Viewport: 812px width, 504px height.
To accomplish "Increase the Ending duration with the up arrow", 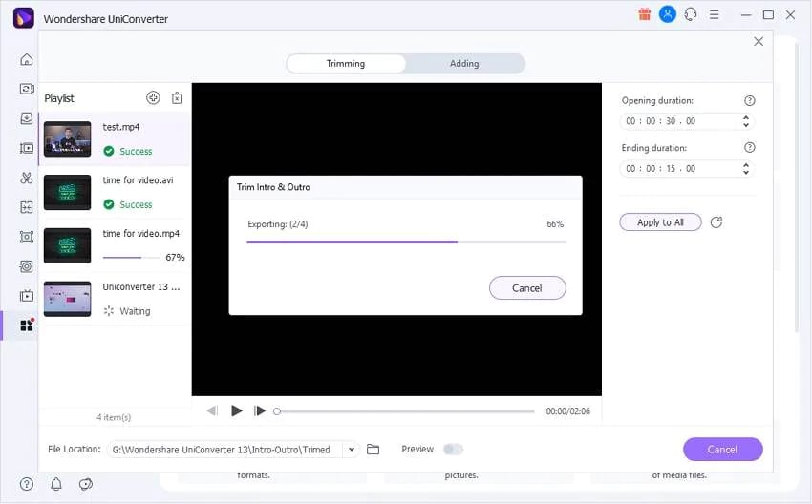I will 746,165.
